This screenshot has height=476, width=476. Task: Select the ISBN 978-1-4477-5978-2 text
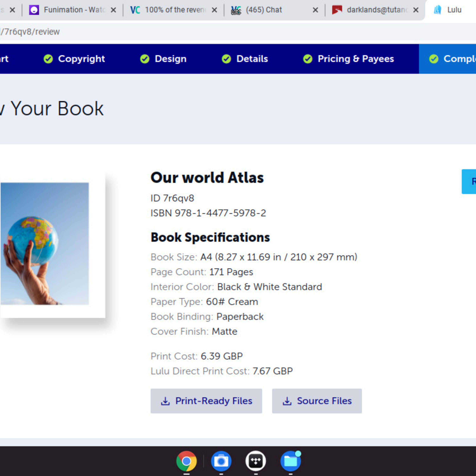point(208,213)
